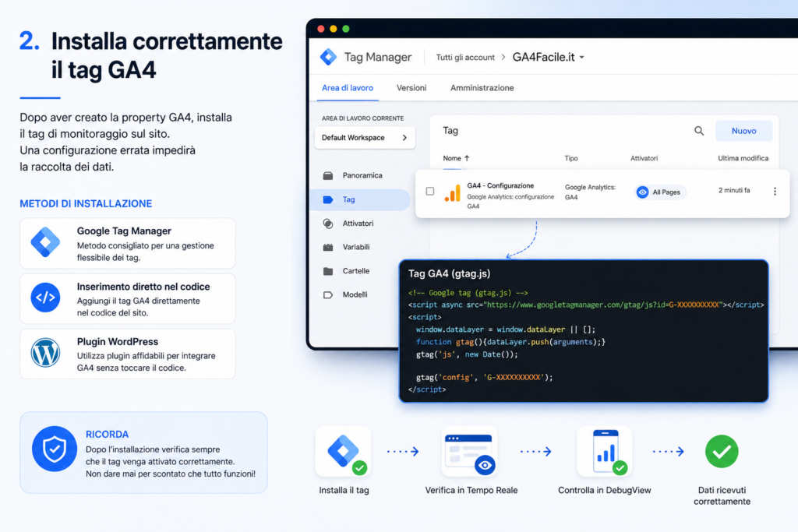
Task: Click the Ultima modifica column header
Action: click(x=743, y=158)
